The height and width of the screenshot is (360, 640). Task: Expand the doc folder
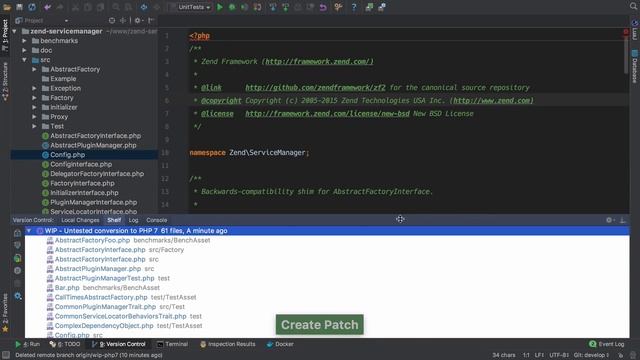click(24, 50)
